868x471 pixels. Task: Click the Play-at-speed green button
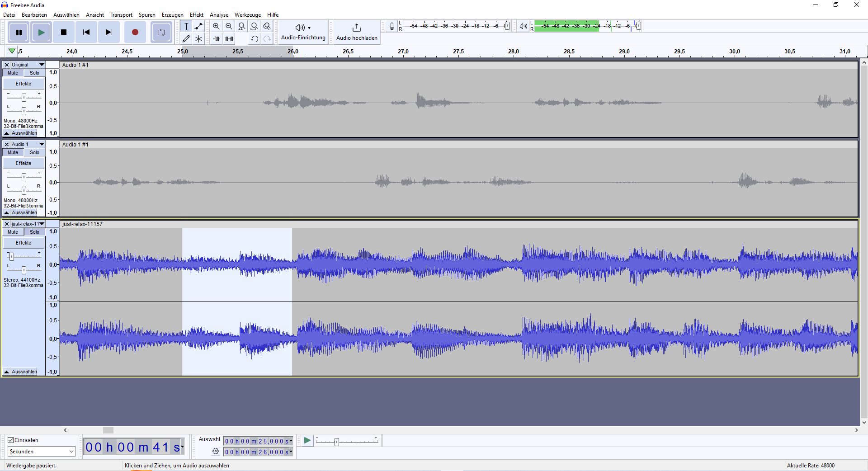click(x=307, y=440)
